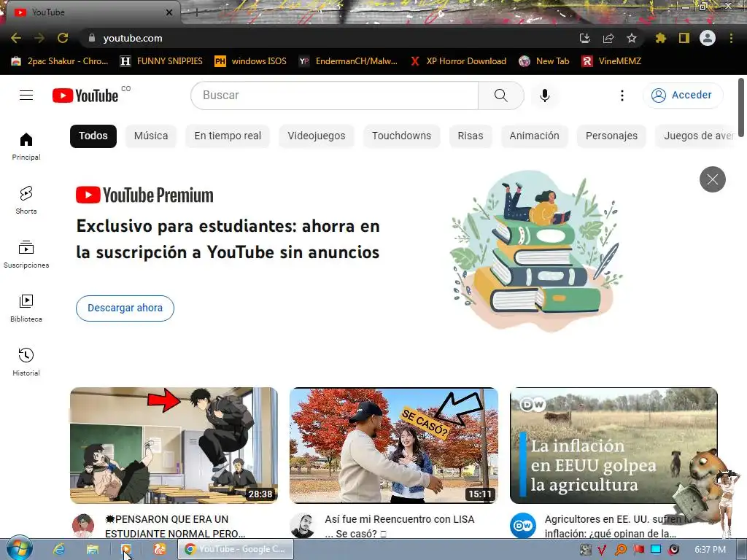Go to Principal home in sidebar
747x560 pixels.
pyautogui.click(x=26, y=146)
